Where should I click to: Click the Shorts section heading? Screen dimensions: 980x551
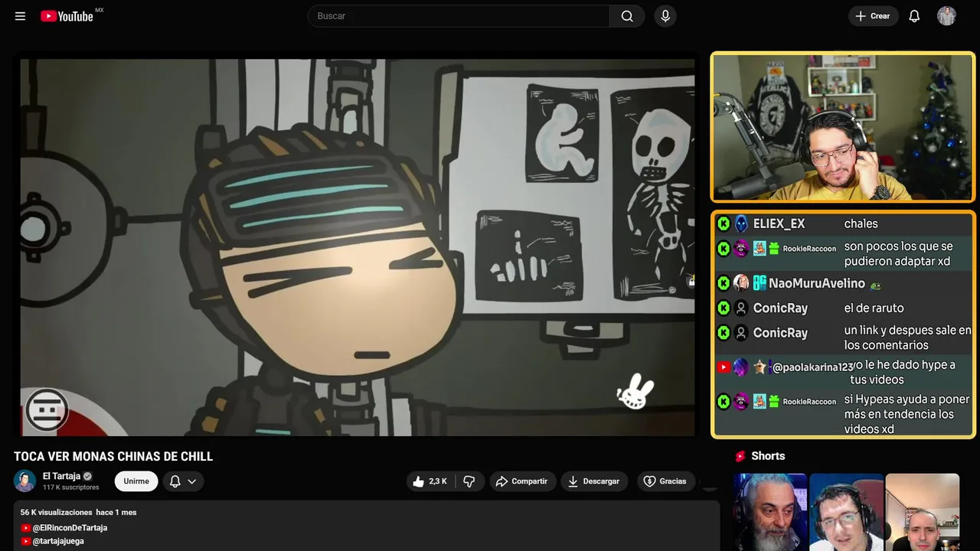click(x=768, y=456)
